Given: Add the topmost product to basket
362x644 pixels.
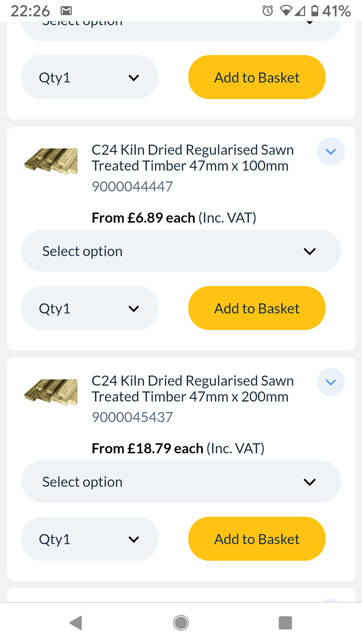Looking at the screenshot, I should (x=257, y=77).
